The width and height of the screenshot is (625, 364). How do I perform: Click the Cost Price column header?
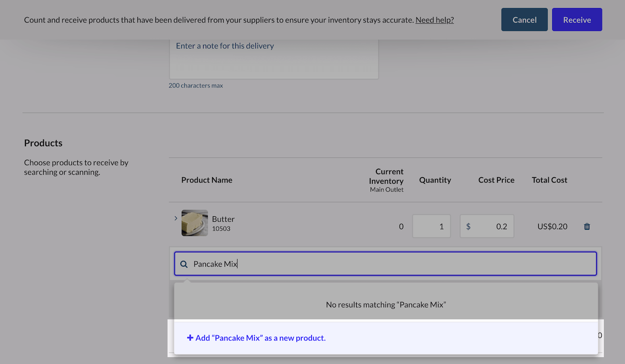tap(496, 180)
